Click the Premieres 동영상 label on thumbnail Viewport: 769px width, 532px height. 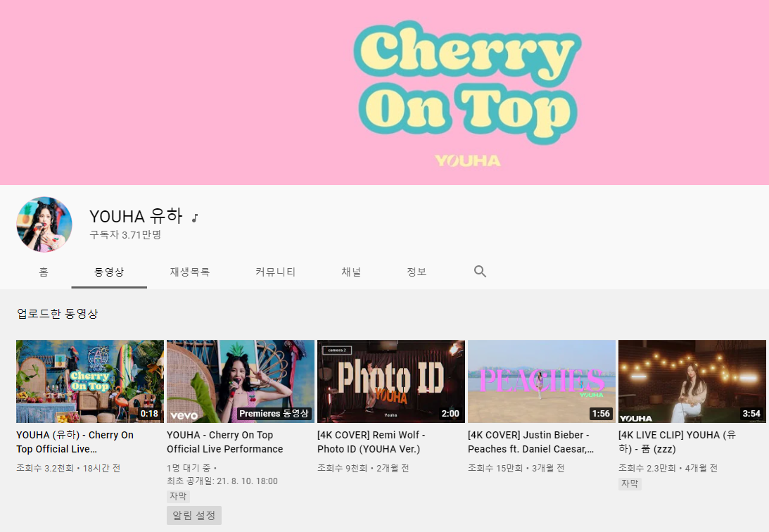click(274, 413)
